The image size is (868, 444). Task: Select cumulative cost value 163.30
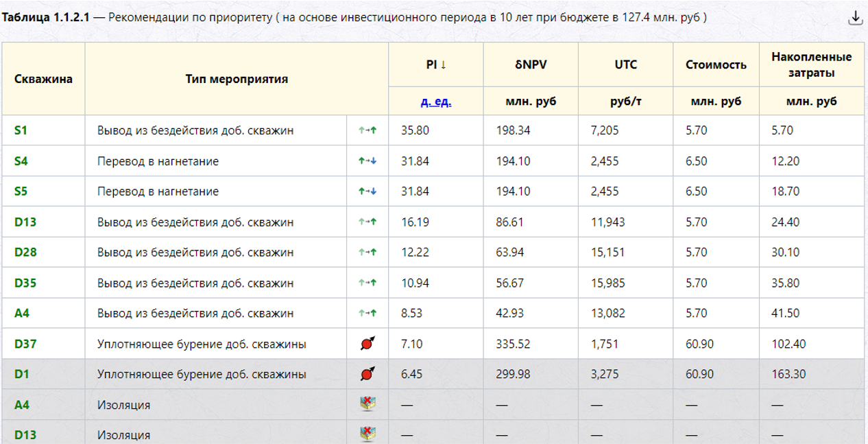(788, 374)
